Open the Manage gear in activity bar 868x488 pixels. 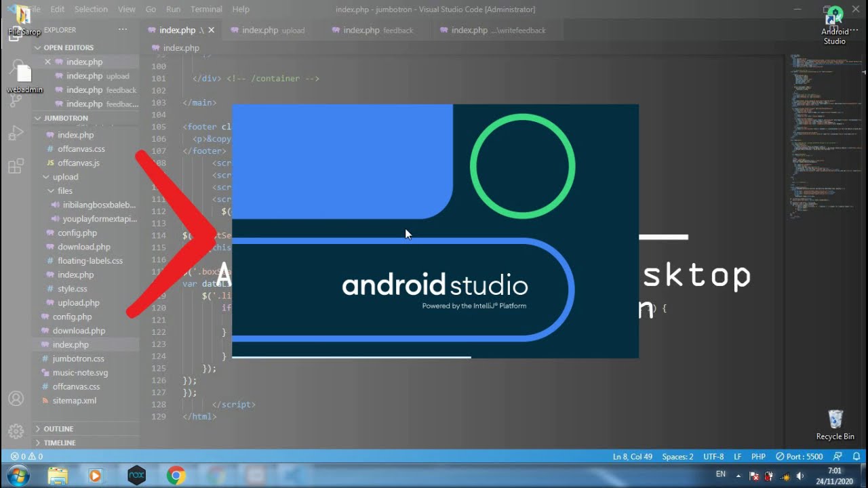(15, 431)
